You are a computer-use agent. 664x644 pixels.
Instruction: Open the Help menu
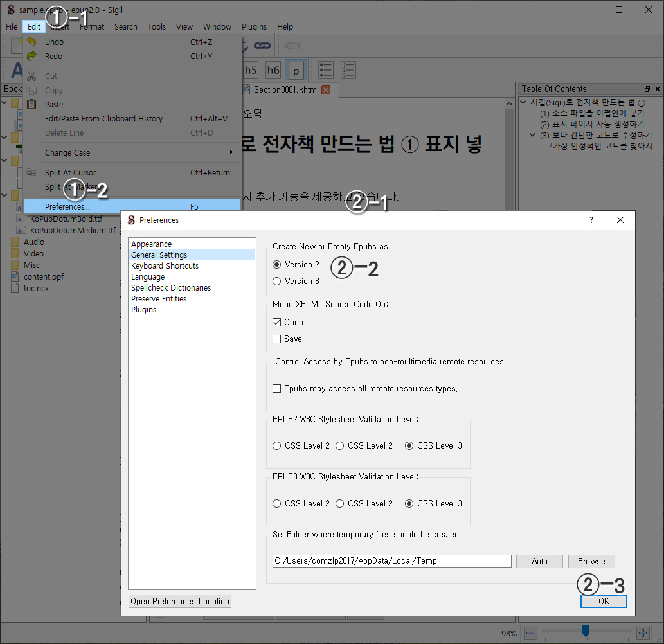(285, 27)
